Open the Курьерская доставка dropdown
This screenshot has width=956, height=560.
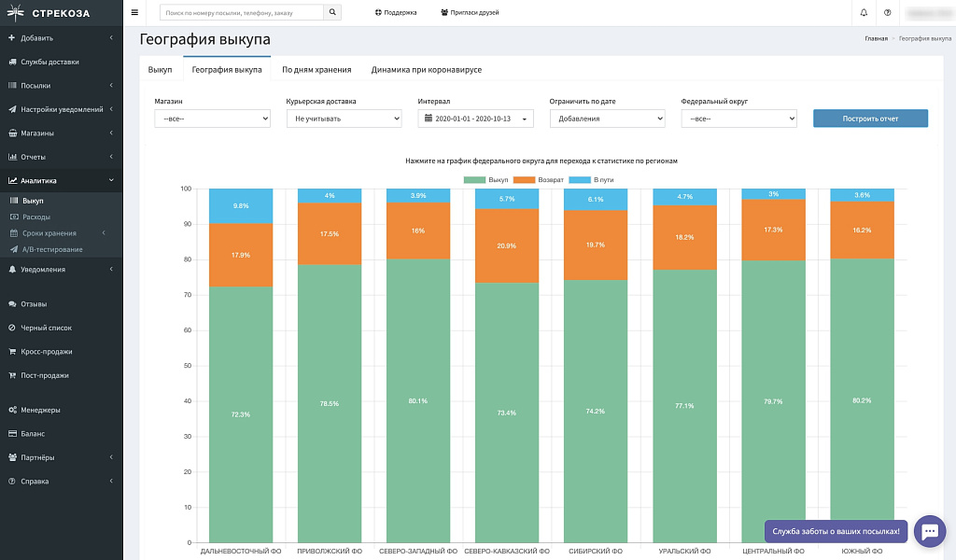click(x=344, y=119)
